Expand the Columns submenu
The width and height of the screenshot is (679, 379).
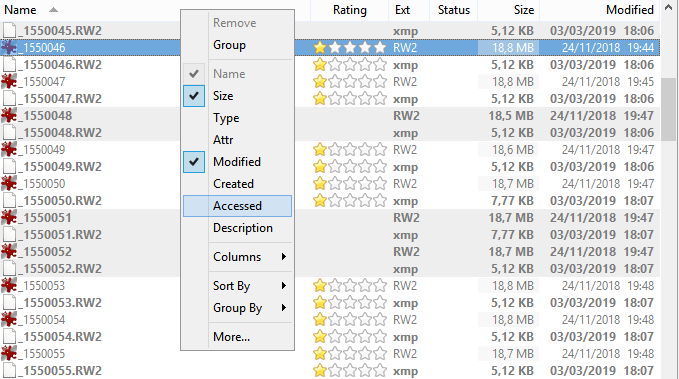click(x=237, y=257)
